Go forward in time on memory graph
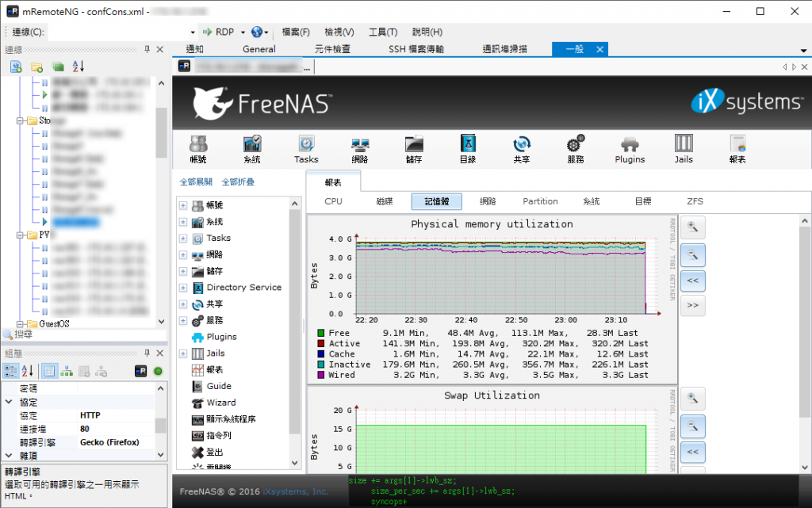Image resolution: width=812 pixels, height=508 pixels. coord(692,305)
